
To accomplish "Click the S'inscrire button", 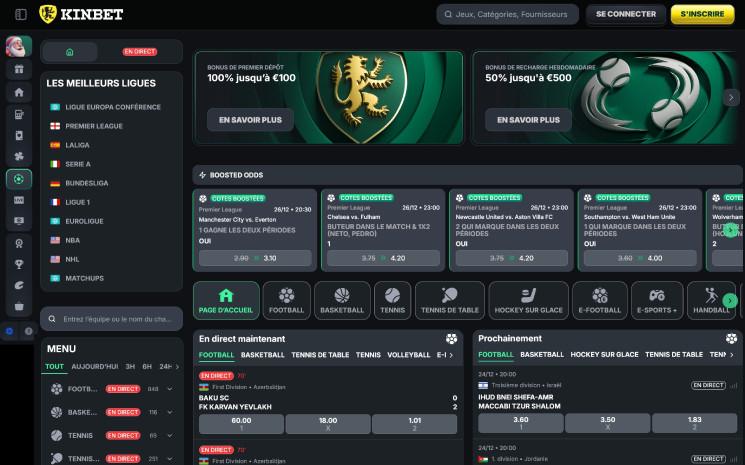I will [702, 14].
